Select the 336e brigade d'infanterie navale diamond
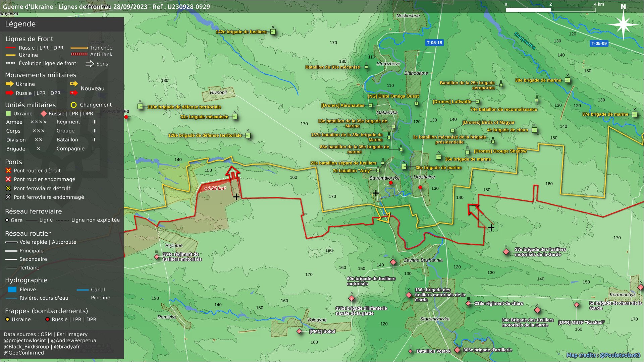 point(352,298)
